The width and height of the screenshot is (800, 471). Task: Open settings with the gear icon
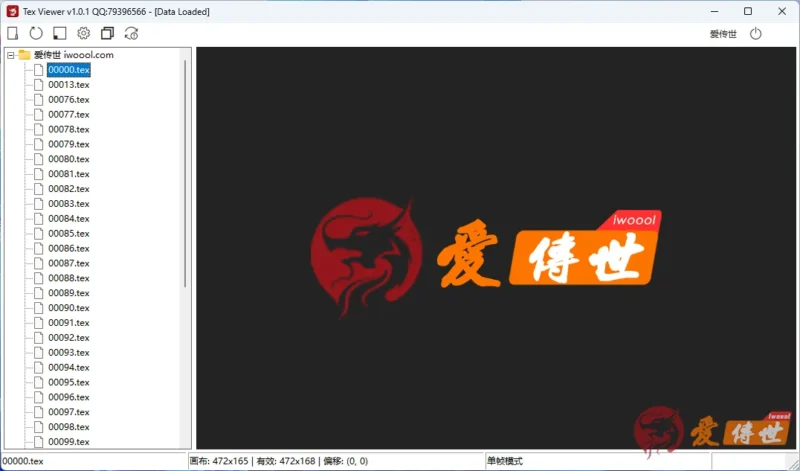84,34
